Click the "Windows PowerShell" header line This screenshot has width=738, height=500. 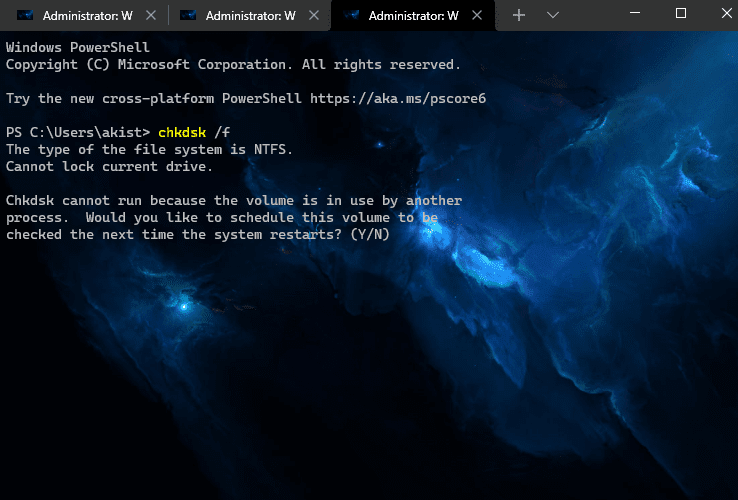tap(78, 48)
